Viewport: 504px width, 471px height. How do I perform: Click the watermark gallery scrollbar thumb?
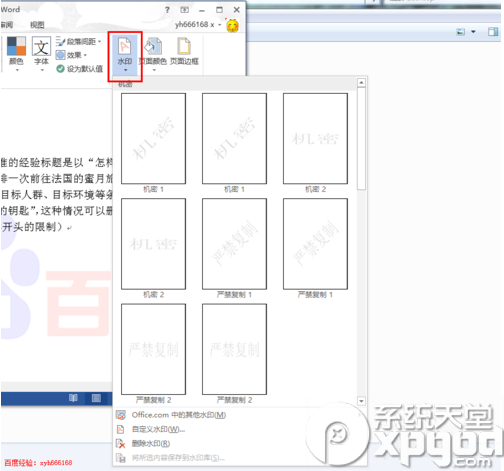coord(361,139)
